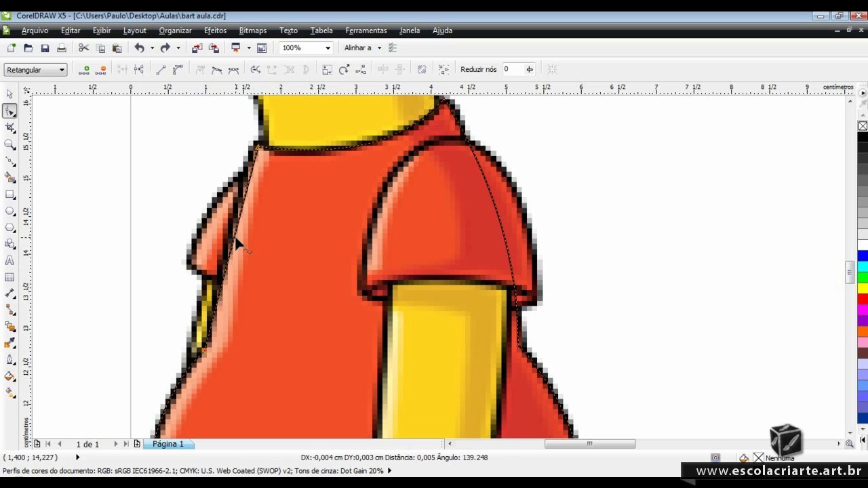
Task: Open the Arquivo menu
Action: [35, 30]
